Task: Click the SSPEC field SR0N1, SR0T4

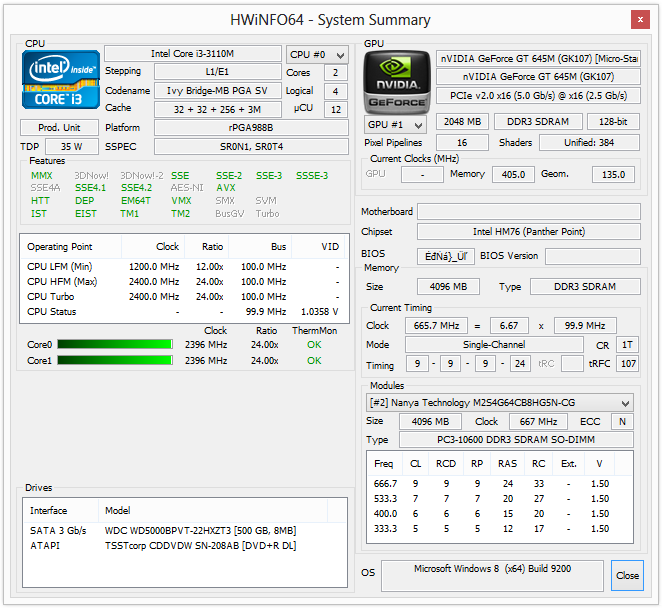Action: pyautogui.click(x=251, y=147)
